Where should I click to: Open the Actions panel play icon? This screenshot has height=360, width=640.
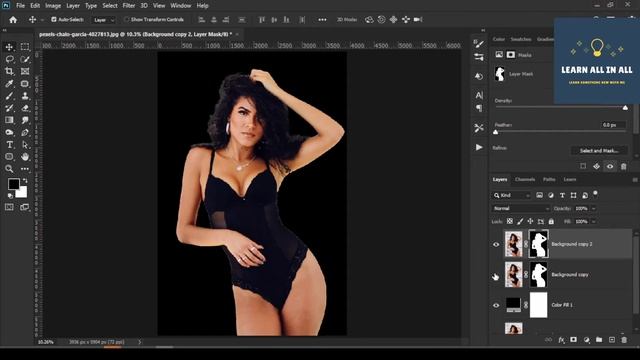[479, 147]
